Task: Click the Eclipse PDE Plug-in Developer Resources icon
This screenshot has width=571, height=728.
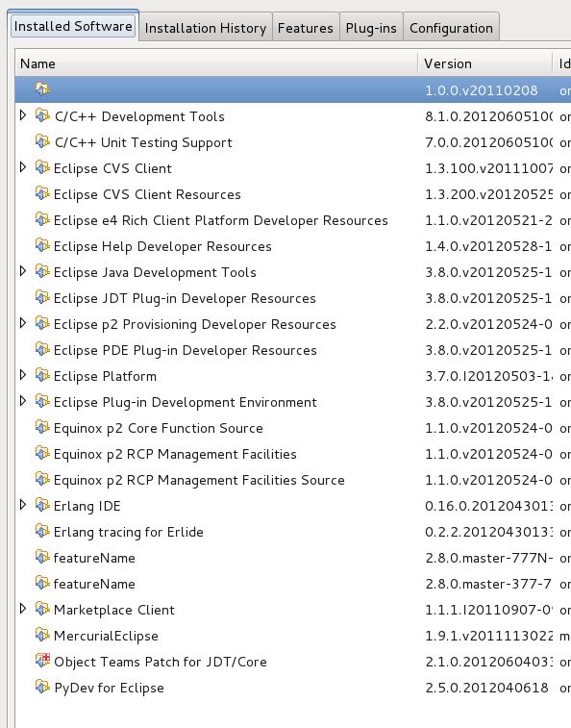Action: pos(42,349)
